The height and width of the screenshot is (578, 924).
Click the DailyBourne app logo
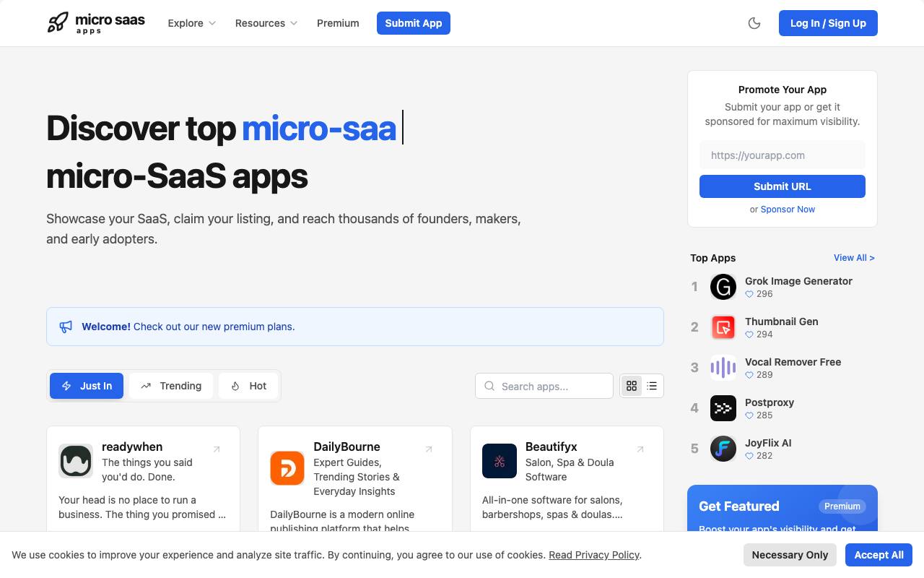(287, 468)
